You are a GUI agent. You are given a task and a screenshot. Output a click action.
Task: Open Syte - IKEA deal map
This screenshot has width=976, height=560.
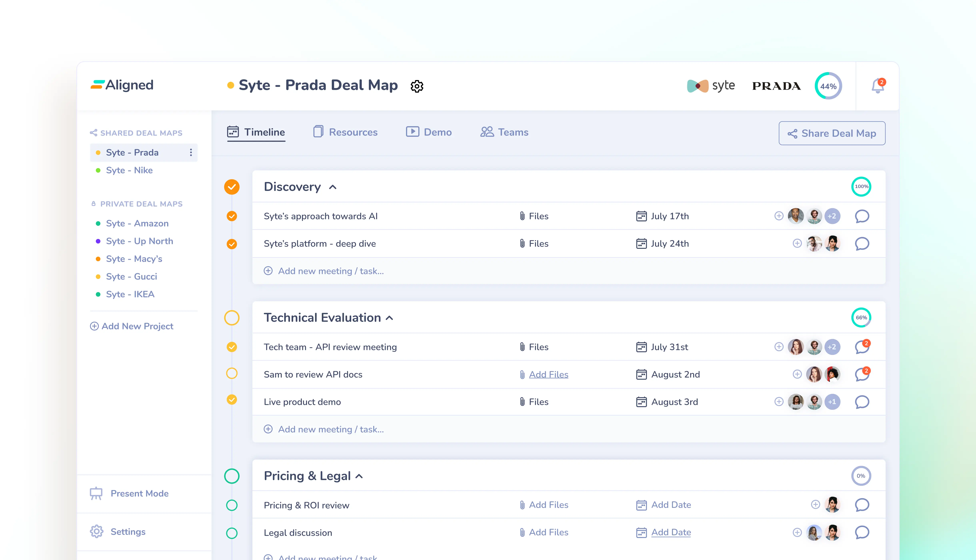pyautogui.click(x=130, y=294)
